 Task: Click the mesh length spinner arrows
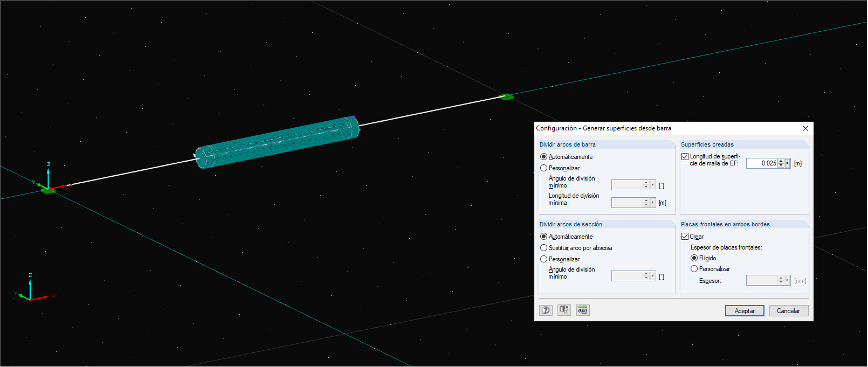[x=781, y=163]
